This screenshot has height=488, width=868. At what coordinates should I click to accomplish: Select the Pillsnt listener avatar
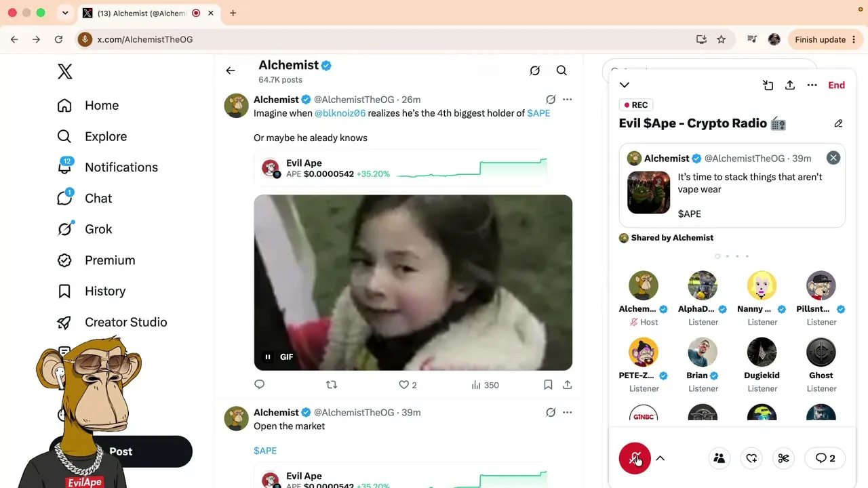click(x=821, y=285)
